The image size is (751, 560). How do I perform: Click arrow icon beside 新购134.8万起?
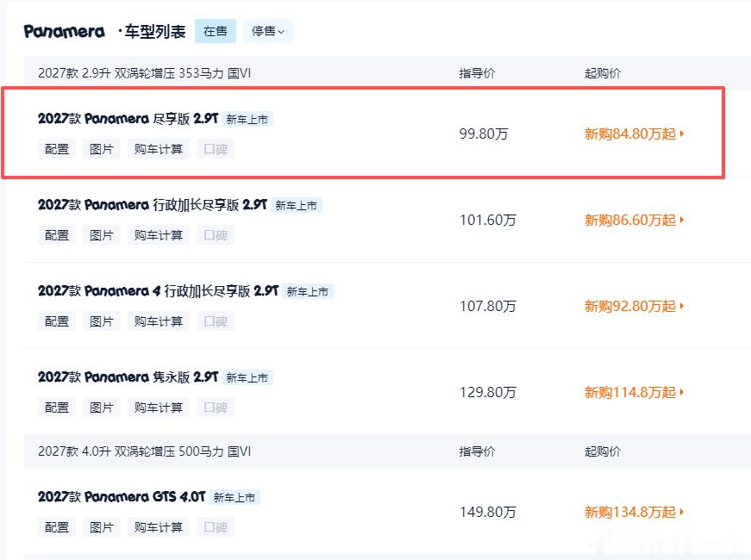pyautogui.click(x=681, y=512)
